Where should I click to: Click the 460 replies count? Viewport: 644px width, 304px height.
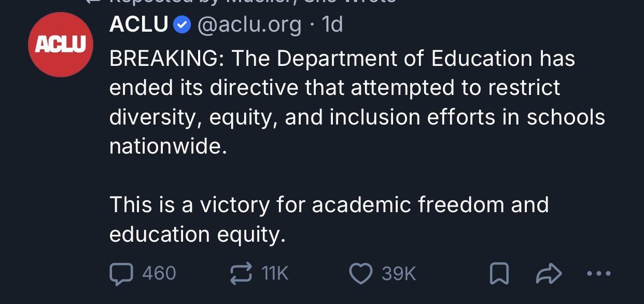pyautogui.click(x=159, y=273)
